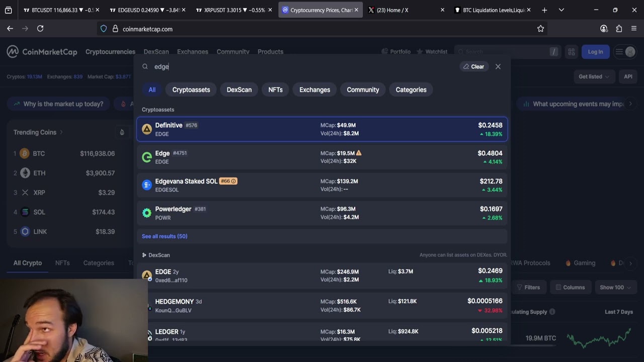This screenshot has width=644, height=362.
Task: Open the browser extensions icon
Action: tap(619, 29)
